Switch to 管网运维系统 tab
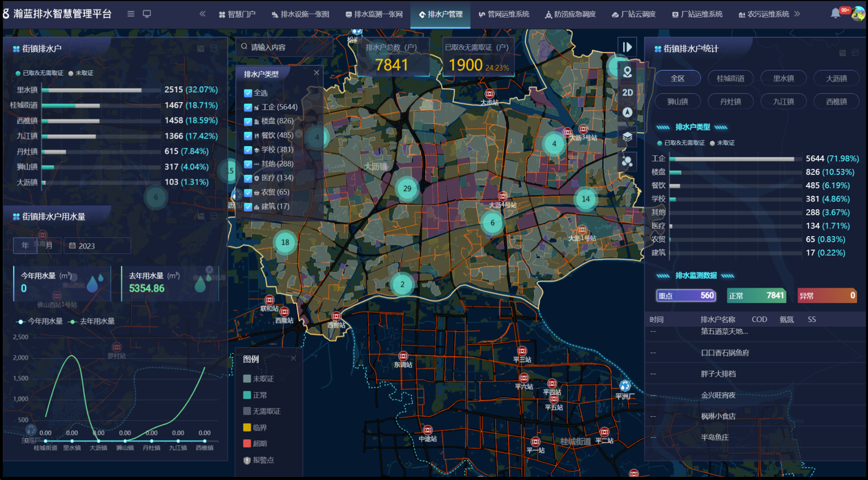This screenshot has height=480, width=868. coord(504,15)
